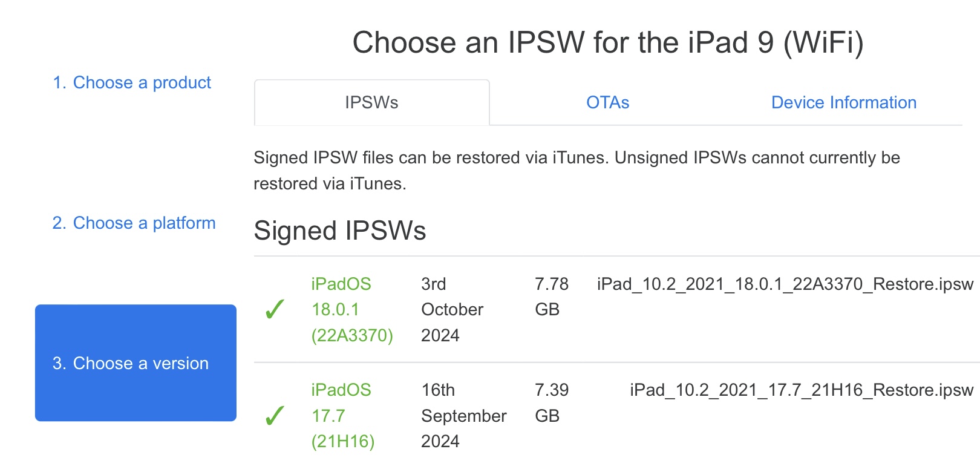Click the 7.78 GB file size

552,297
